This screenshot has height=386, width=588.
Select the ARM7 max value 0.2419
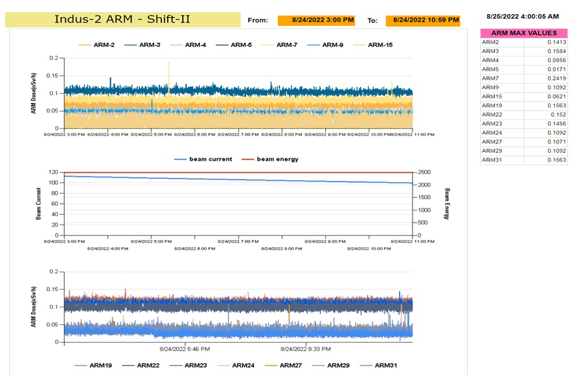pyautogui.click(x=557, y=78)
